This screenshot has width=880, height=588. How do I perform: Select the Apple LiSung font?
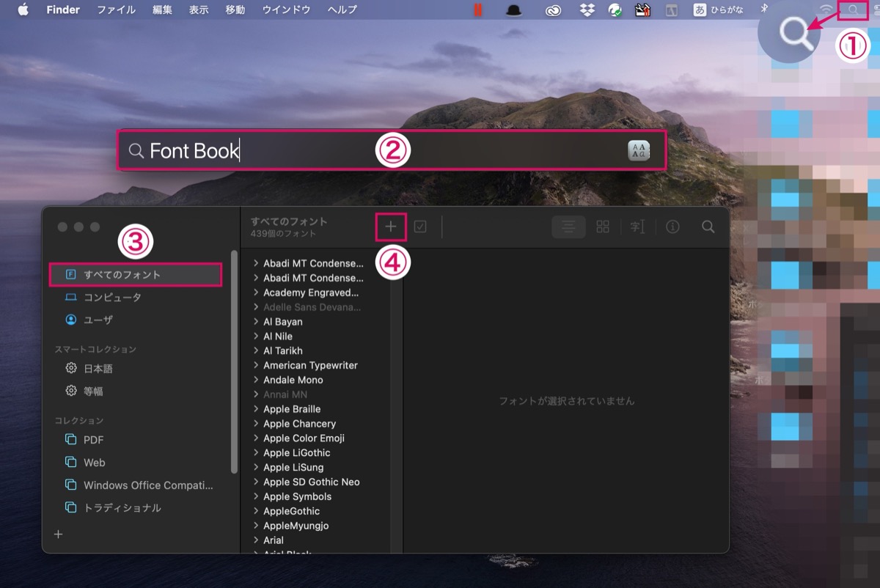coord(293,468)
